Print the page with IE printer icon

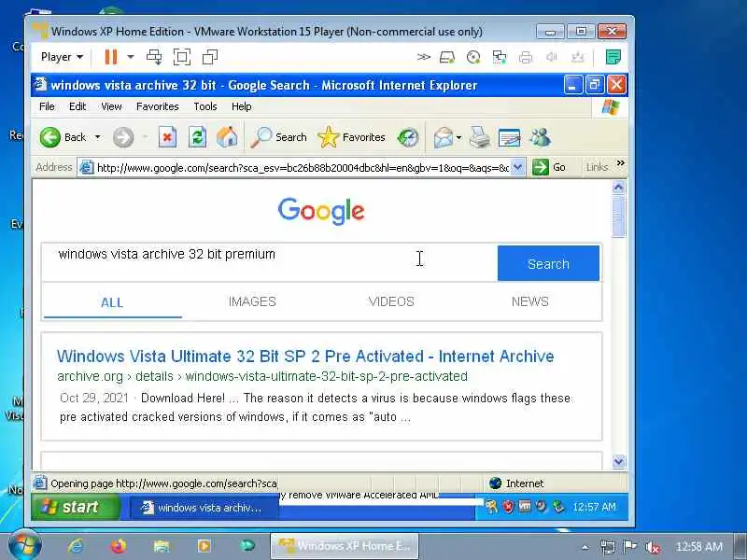pyautogui.click(x=479, y=137)
